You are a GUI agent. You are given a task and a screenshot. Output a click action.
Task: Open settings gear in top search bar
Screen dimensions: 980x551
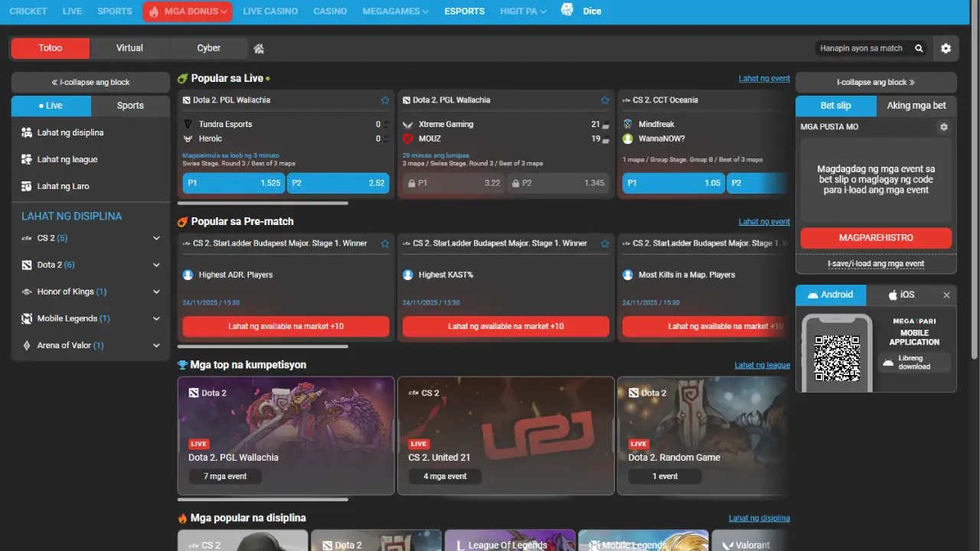pyautogui.click(x=946, y=48)
